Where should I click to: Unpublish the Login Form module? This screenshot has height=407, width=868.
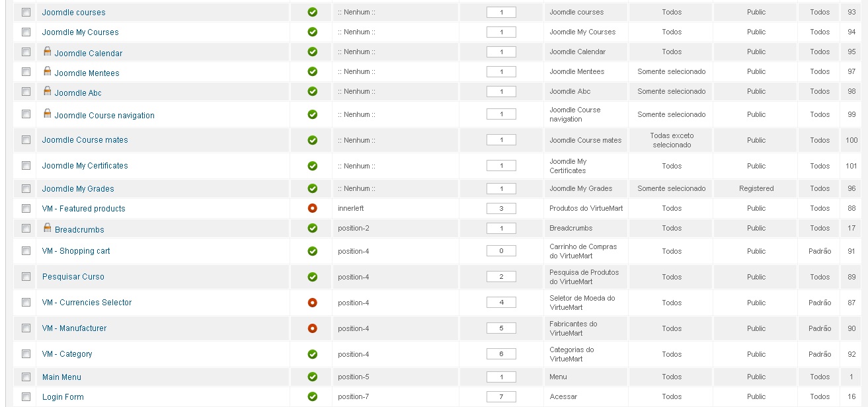313,396
